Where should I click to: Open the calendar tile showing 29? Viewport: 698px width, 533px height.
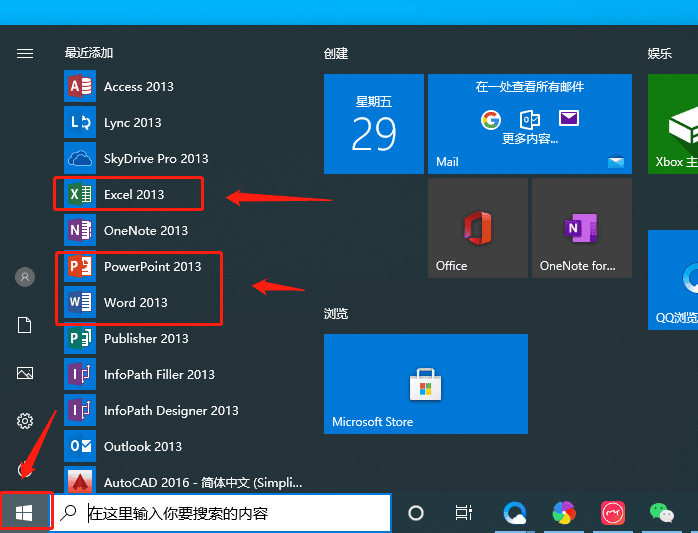click(x=374, y=124)
